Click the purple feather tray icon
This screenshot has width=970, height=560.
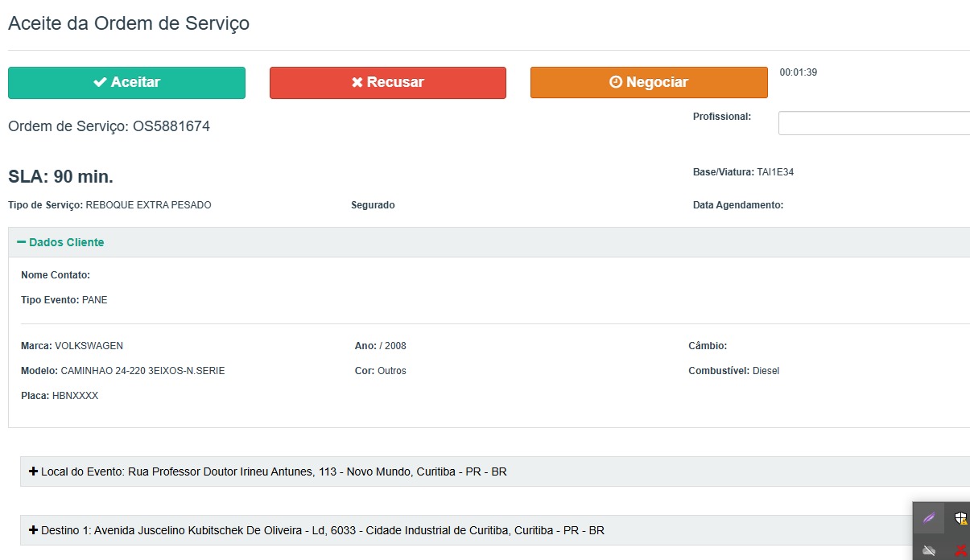coord(928,517)
